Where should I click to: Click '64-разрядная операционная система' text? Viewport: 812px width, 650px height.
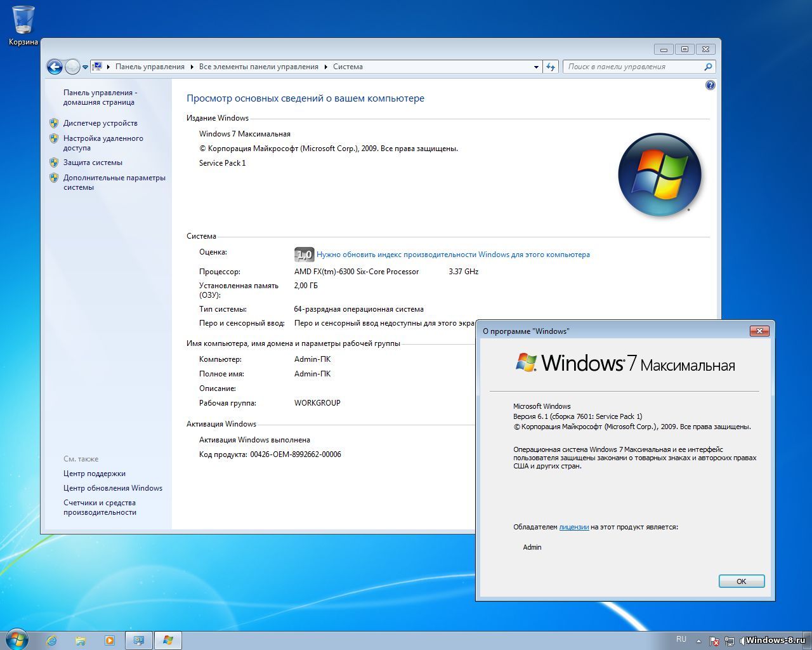tap(358, 309)
